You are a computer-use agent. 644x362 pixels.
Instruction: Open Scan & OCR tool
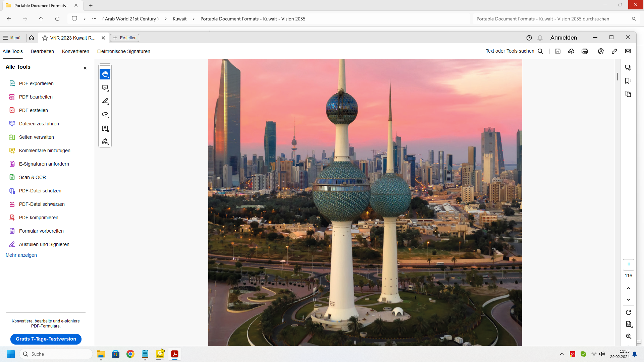33,177
